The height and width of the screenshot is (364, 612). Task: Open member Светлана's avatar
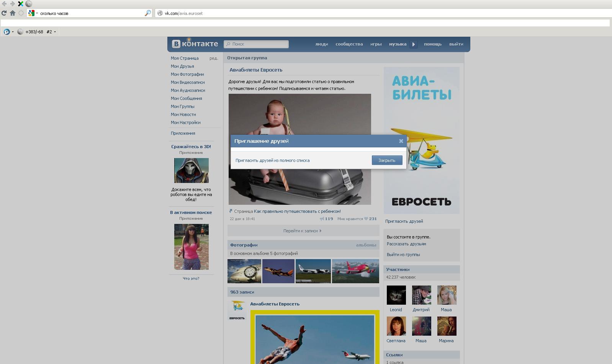(396, 326)
